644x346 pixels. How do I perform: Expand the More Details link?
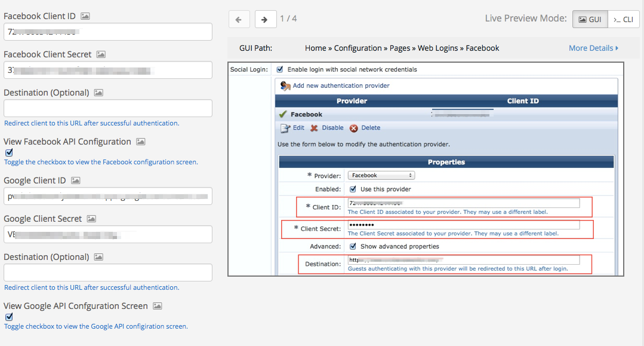(x=593, y=48)
